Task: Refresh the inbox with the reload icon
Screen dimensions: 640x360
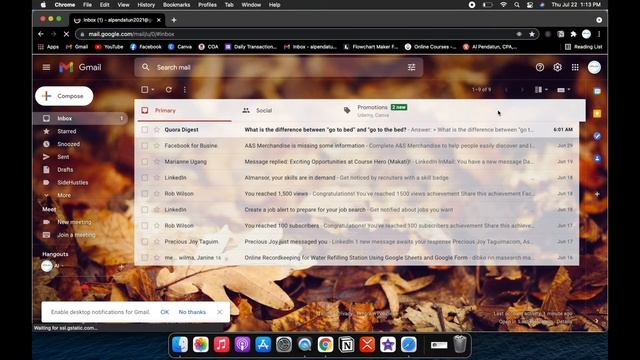Action: point(169,89)
